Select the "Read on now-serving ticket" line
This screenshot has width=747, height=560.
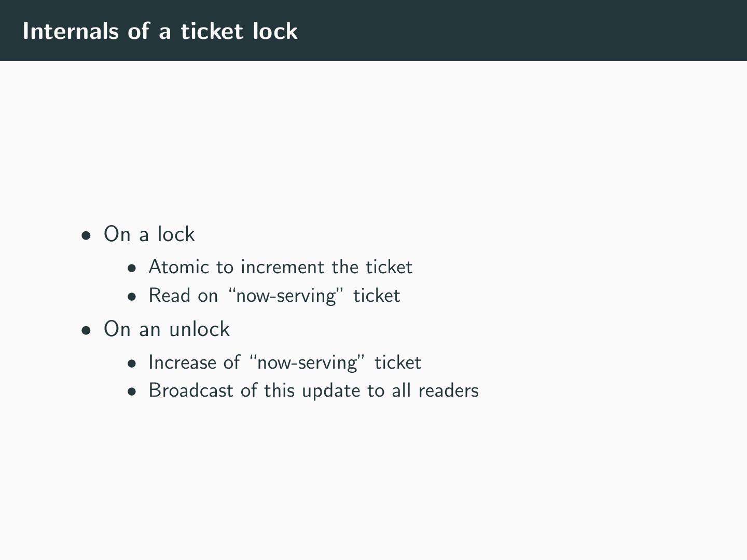274,296
